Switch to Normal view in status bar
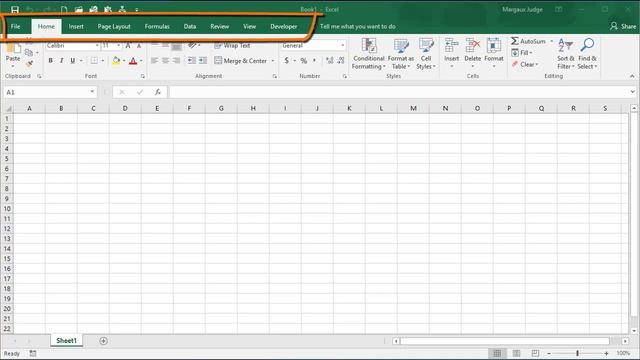 (497, 353)
